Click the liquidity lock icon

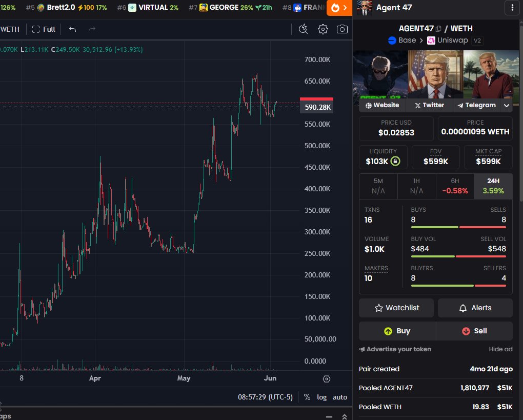click(395, 161)
